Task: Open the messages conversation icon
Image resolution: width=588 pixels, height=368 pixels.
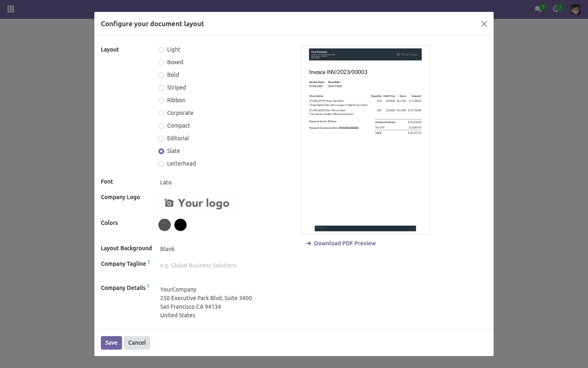Action: pyautogui.click(x=538, y=9)
